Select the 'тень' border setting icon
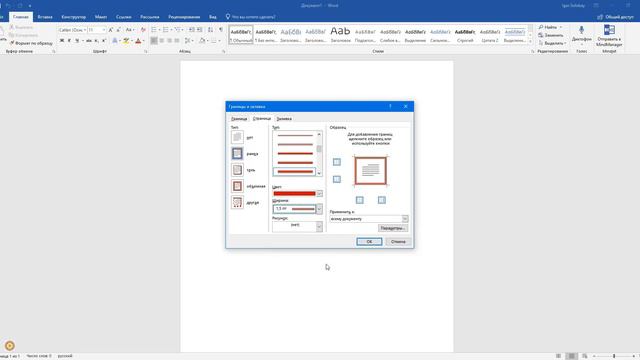 coord(237,170)
